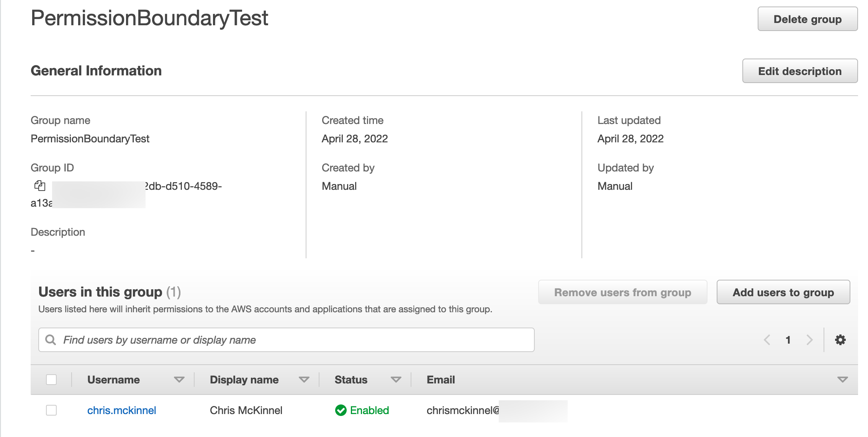Click Add users to group
Screen dimensions: 868x437
point(783,292)
